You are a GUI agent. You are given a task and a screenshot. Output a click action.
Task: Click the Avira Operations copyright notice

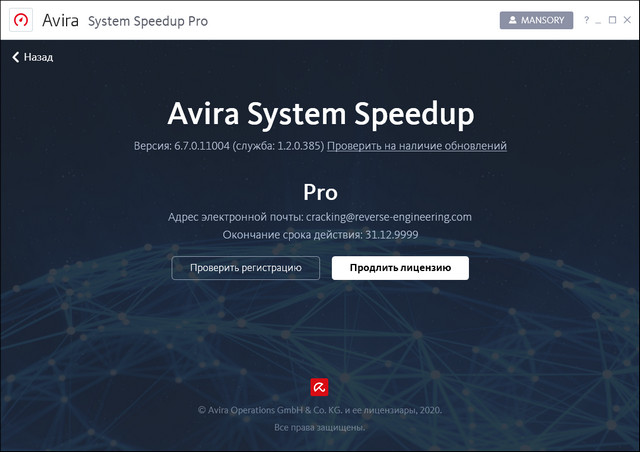coord(319,409)
